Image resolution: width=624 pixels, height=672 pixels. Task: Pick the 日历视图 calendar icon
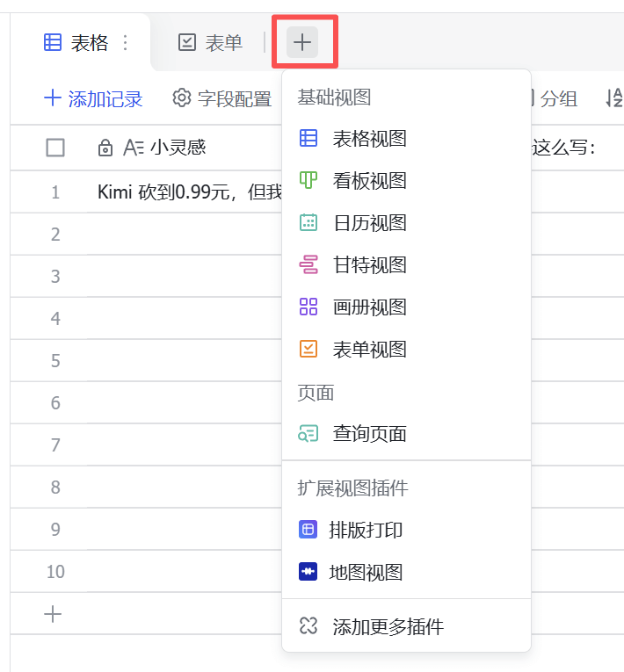point(308,223)
